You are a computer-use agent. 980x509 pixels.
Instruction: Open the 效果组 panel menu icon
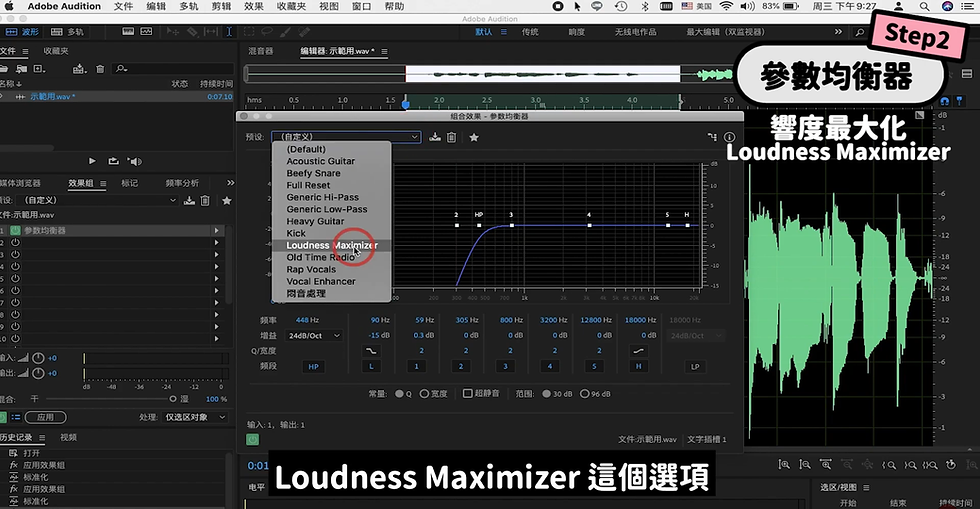(103, 183)
